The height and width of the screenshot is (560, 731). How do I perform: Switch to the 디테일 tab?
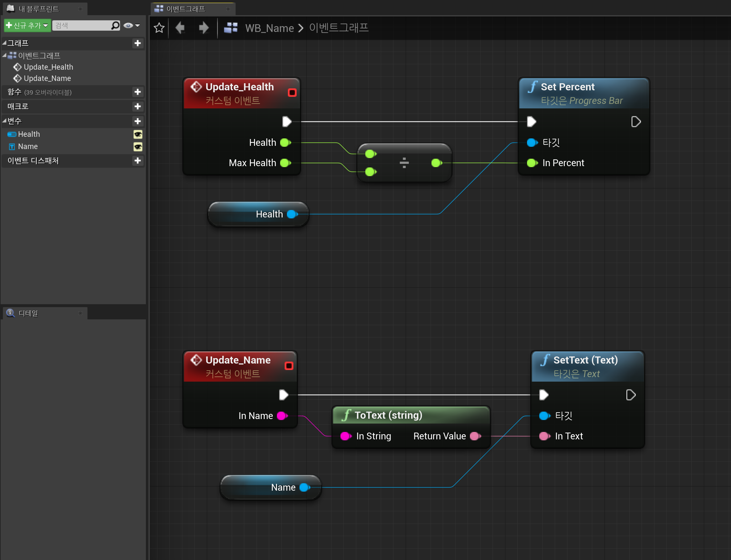click(28, 313)
